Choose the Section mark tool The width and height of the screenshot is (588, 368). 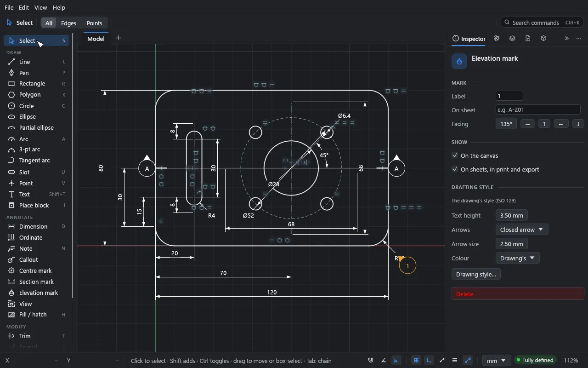pos(37,282)
